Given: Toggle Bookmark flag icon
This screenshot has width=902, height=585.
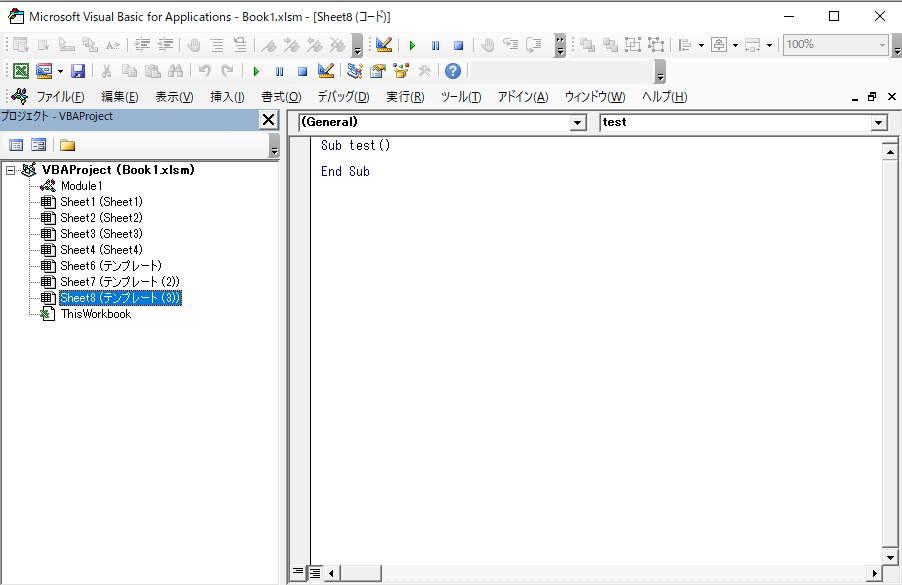Looking at the screenshot, I should tap(269, 44).
